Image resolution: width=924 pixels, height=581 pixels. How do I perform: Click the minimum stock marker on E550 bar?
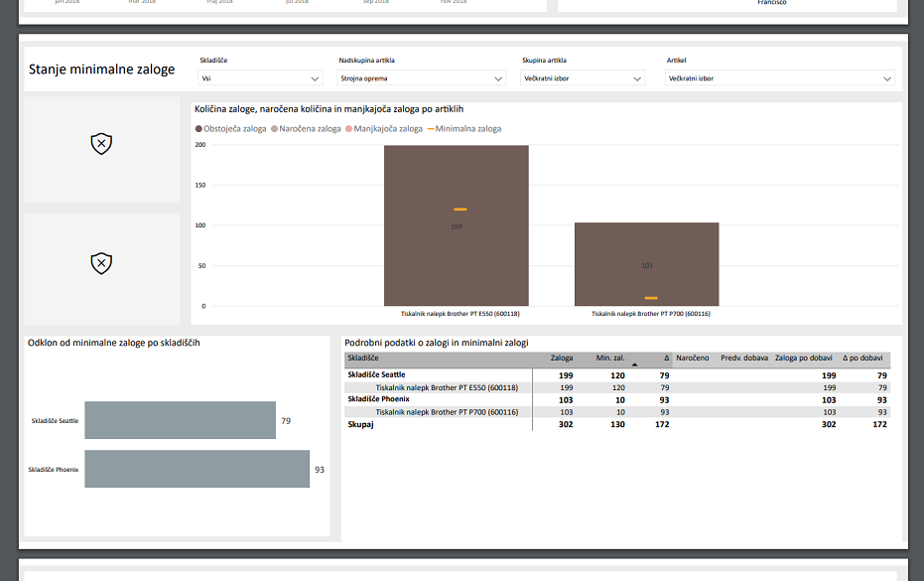[x=461, y=210]
